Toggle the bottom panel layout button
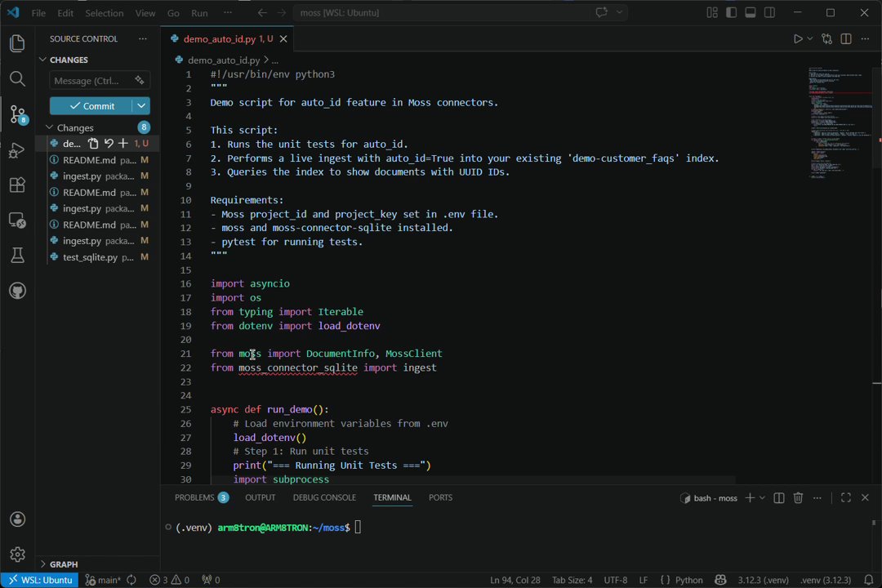 (x=750, y=13)
